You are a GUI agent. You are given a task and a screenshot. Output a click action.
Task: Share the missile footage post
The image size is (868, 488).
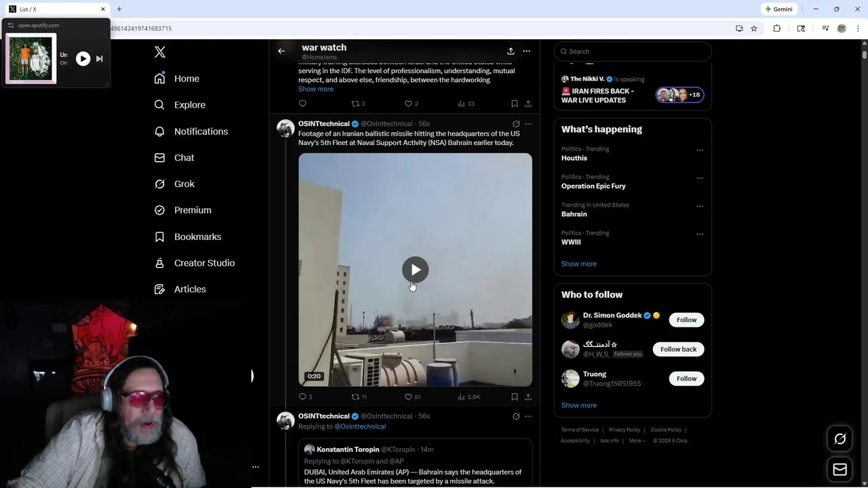click(528, 397)
